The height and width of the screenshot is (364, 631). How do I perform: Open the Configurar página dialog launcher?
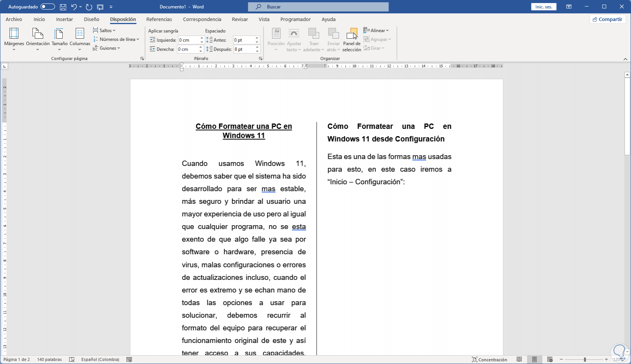pos(142,58)
